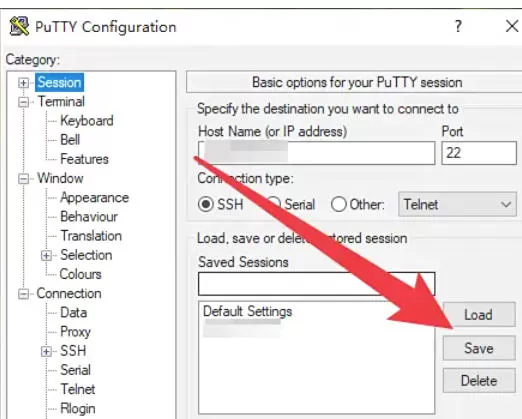
Task: Select the Proxy category
Action: [75, 332]
